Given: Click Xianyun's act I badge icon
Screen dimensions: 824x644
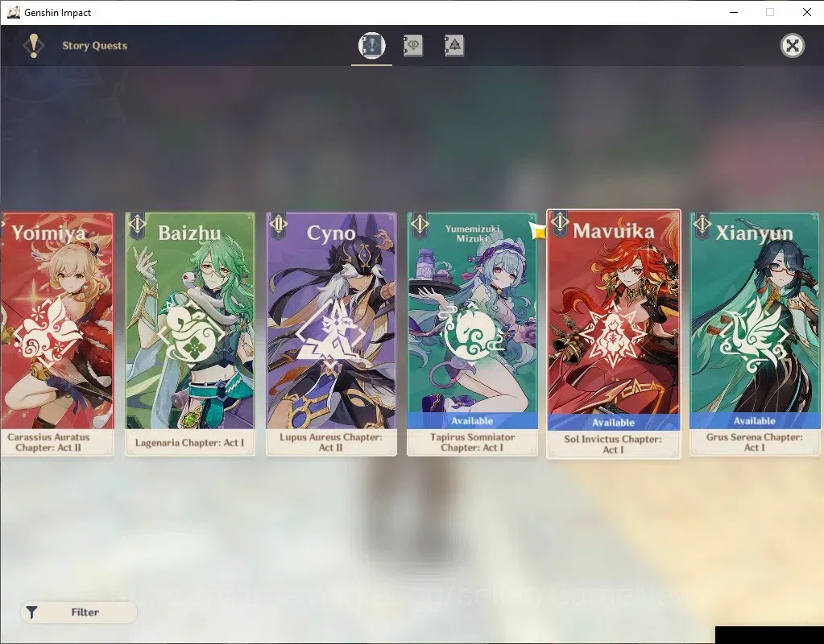Looking at the screenshot, I should click(x=702, y=225).
